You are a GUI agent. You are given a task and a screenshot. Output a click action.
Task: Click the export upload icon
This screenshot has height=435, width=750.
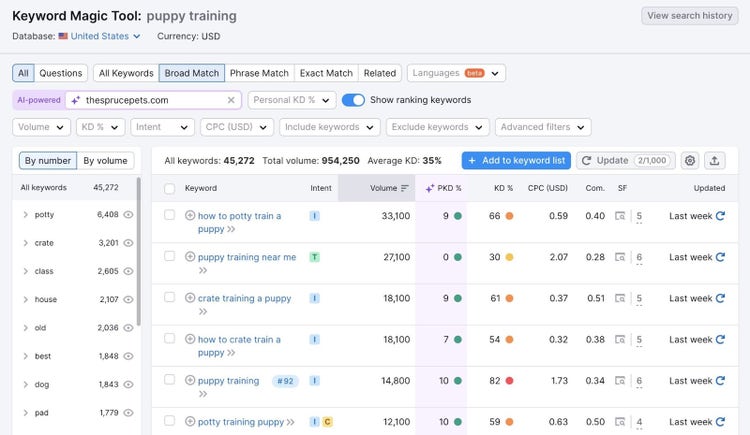(714, 160)
